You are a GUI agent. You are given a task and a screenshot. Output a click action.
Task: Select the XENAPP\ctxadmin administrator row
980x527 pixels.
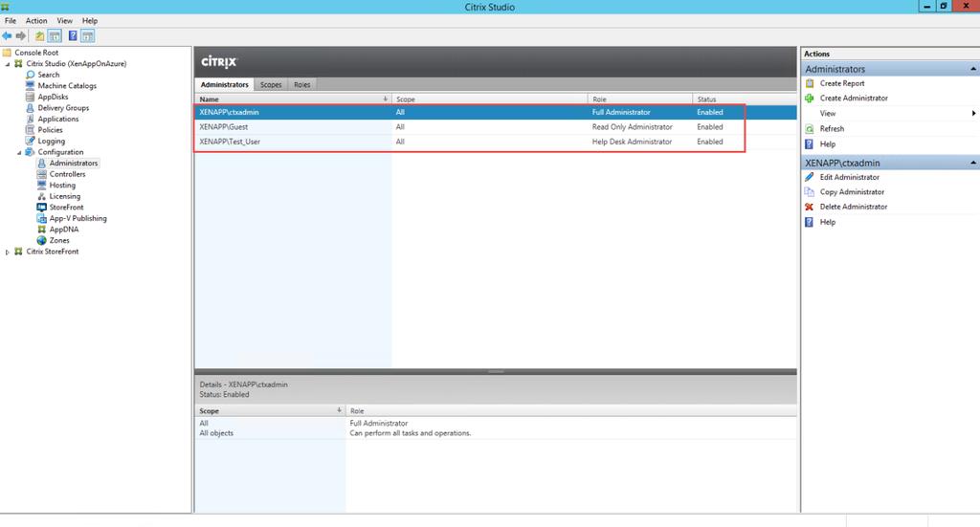pos(496,113)
